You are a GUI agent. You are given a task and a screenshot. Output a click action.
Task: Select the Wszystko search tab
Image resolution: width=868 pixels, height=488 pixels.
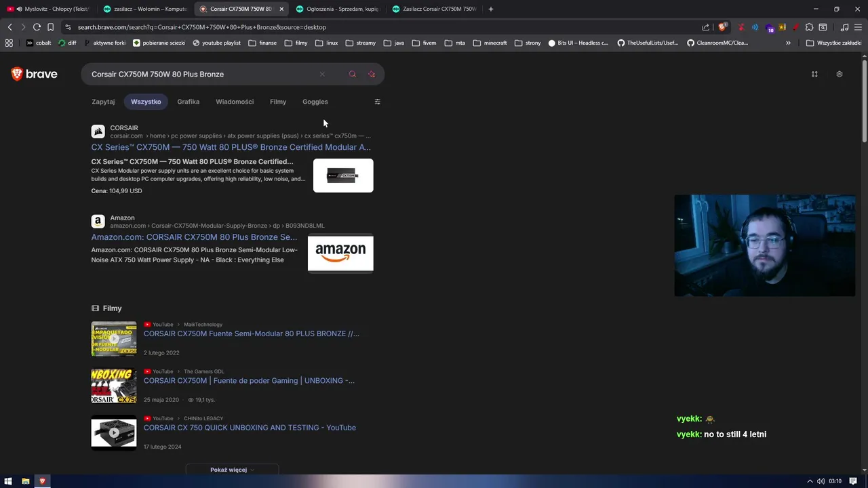pyautogui.click(x=146, y=102)
